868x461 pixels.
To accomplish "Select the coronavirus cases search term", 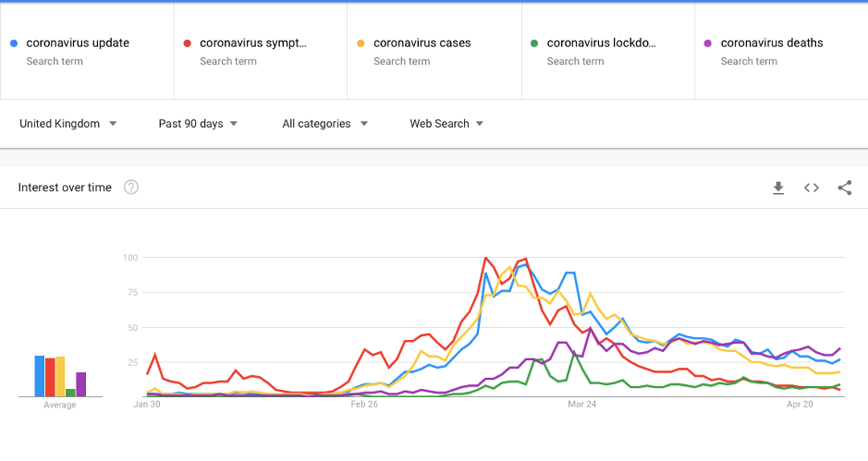I will click(x=422, y=42).
